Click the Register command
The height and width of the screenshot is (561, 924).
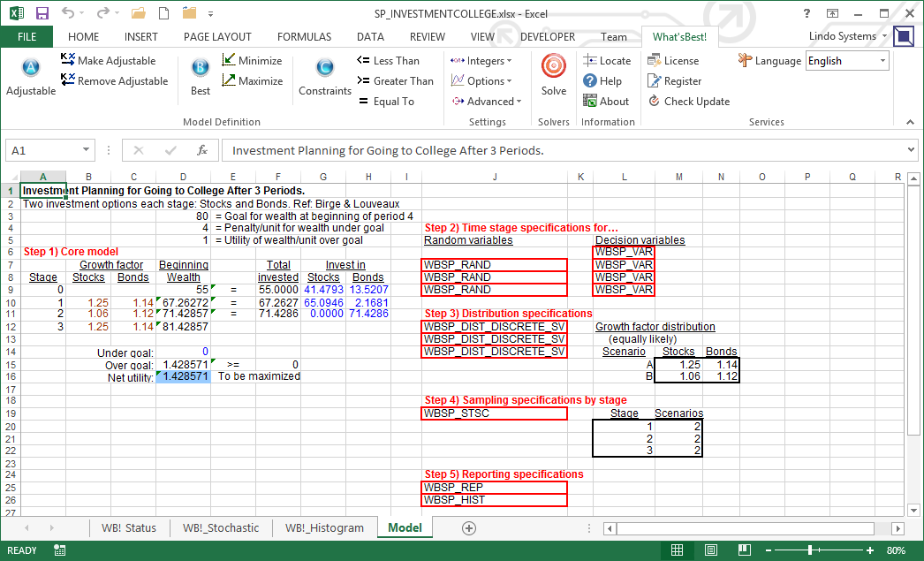click(674, 80)
